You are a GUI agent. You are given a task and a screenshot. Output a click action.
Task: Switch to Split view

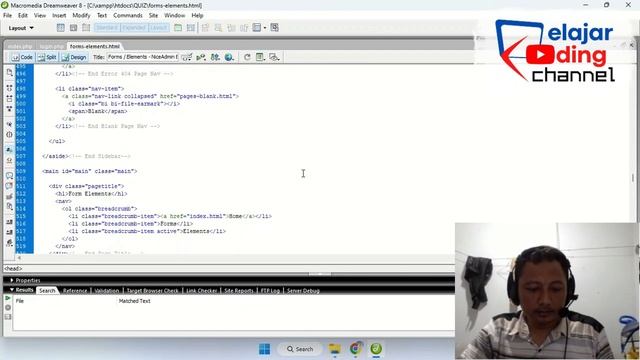[x=47, y=57]
